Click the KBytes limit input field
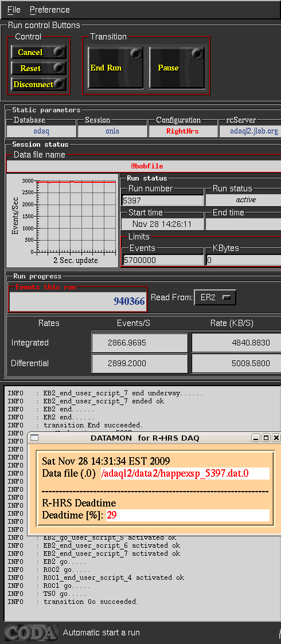The width and height of the screenshot is (281, 644). 243,260
